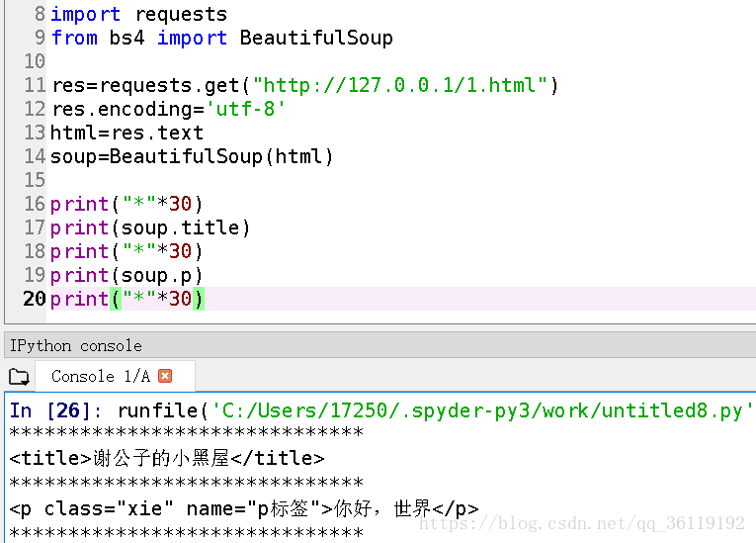This screenshot has height=543, width=756.
Task: Click the <p class="xie"> output line
Action: [244, 508]
